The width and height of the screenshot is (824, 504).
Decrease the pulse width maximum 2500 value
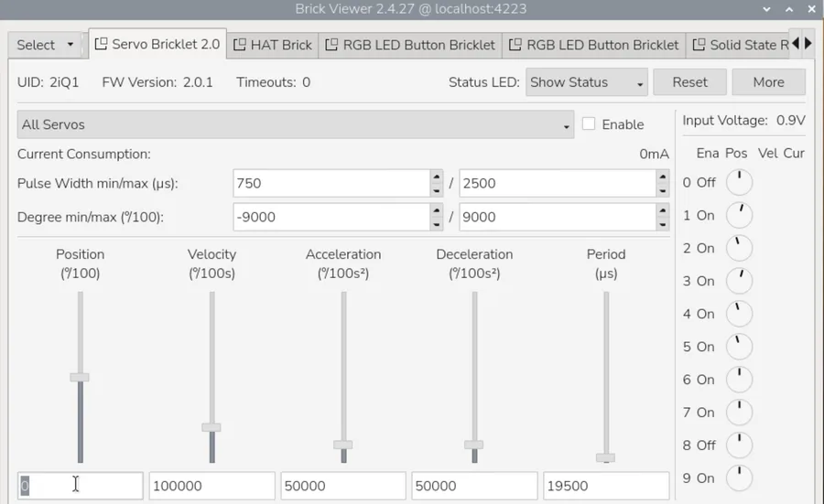click(663, 190)
